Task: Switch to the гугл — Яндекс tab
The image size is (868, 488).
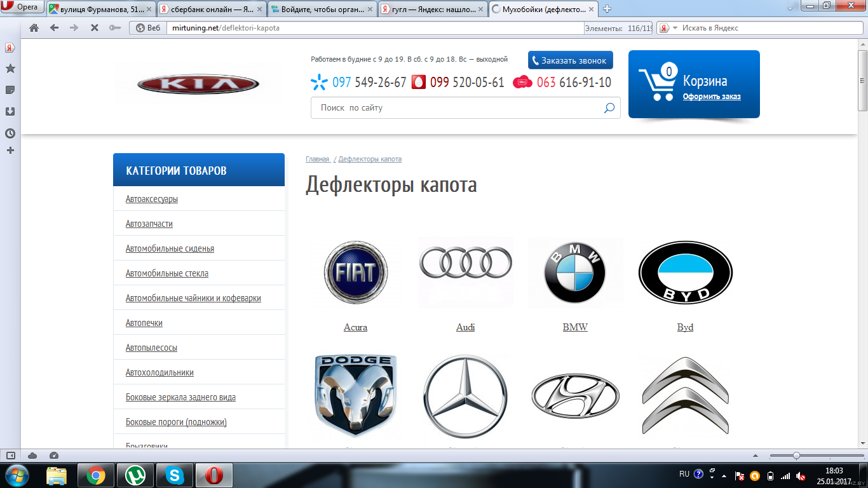Action: [433, 9]
